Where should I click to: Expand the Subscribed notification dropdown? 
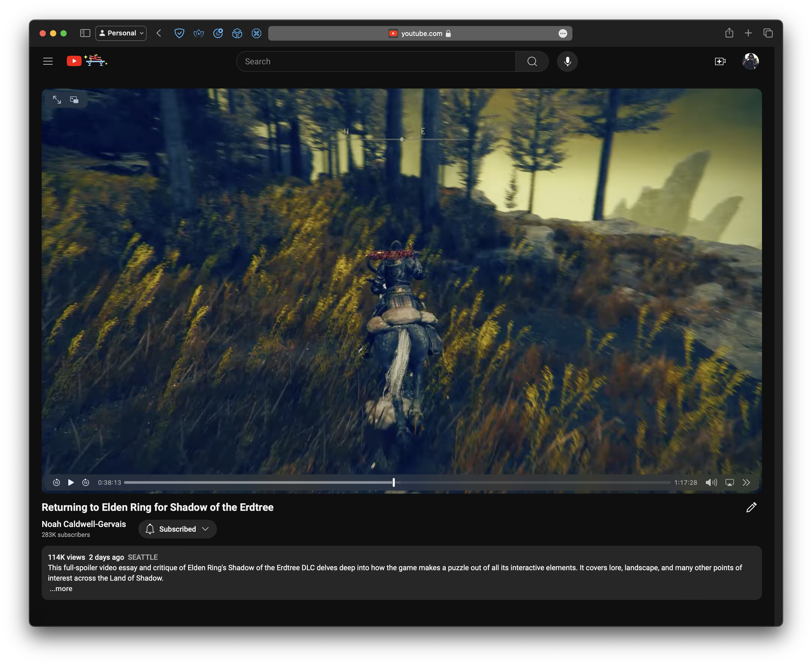[x=206, y=529]
